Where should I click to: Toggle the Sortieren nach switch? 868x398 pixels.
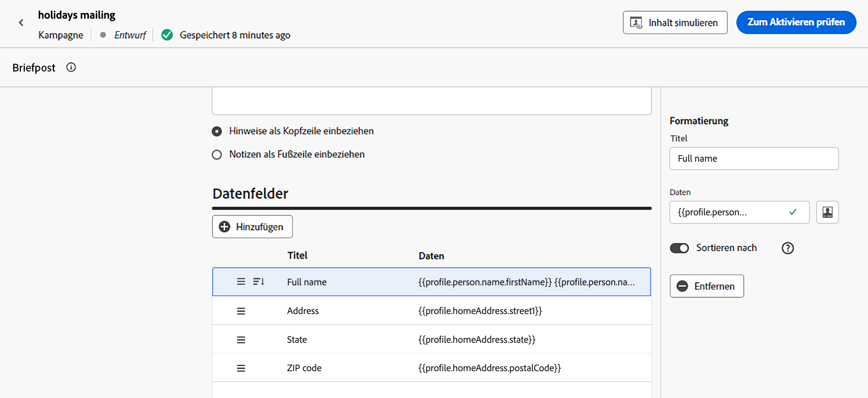[x=679, y=248]
